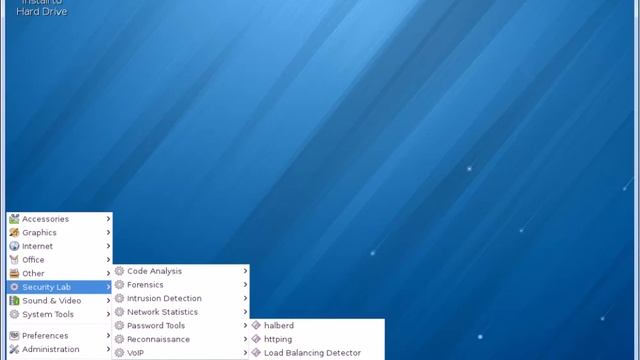Click the Forensics gear icon
Image resolution: width=640 pixels, height=360 pixels.
point(119,284)
